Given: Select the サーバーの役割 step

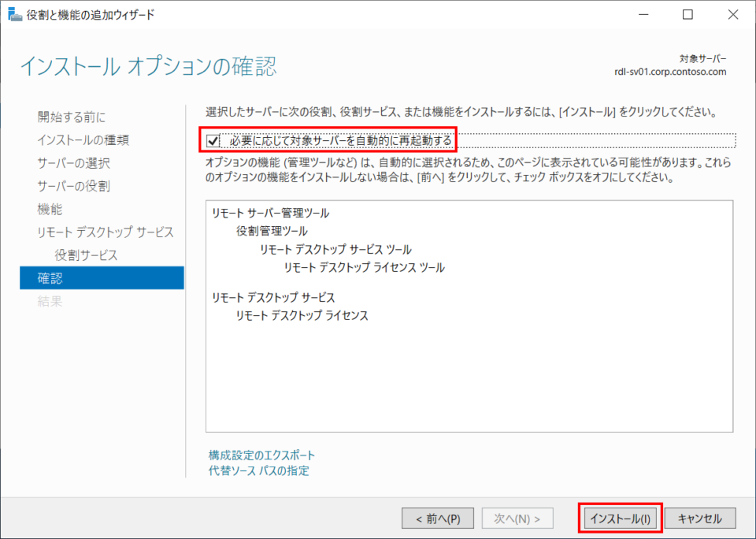Looking at the screenshot, I should pos(74,186).
